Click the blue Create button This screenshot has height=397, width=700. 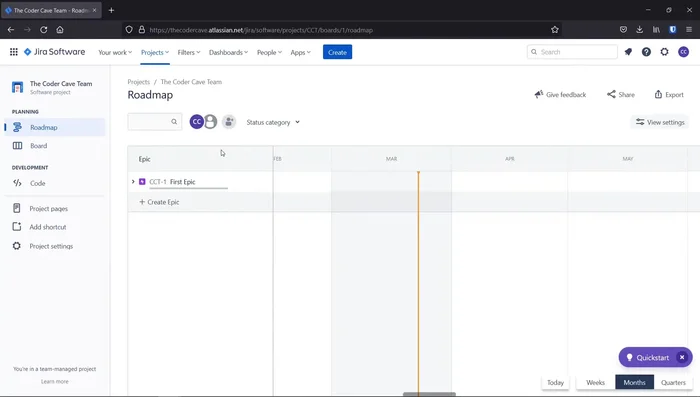(x=338, y=52)
